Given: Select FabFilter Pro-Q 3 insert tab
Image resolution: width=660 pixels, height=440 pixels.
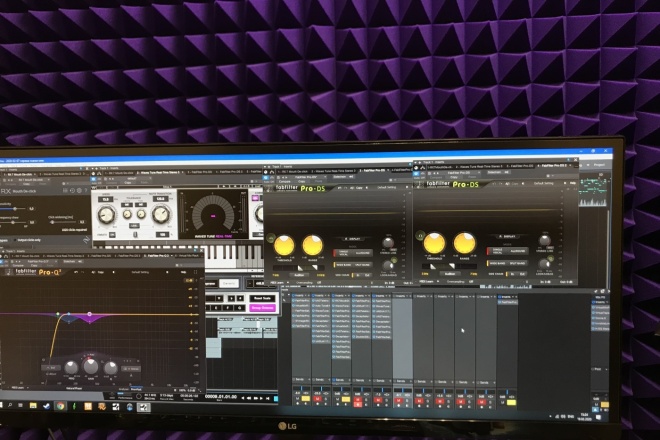Looking at the screenshot, I should 159,256.
